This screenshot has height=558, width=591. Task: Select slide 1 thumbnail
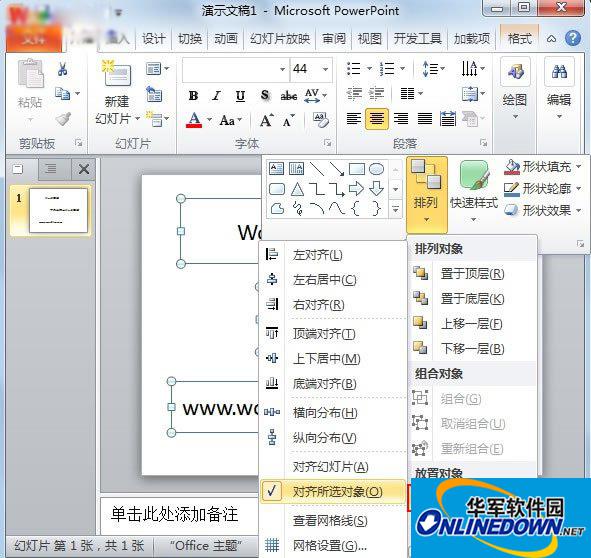point(58,210)
